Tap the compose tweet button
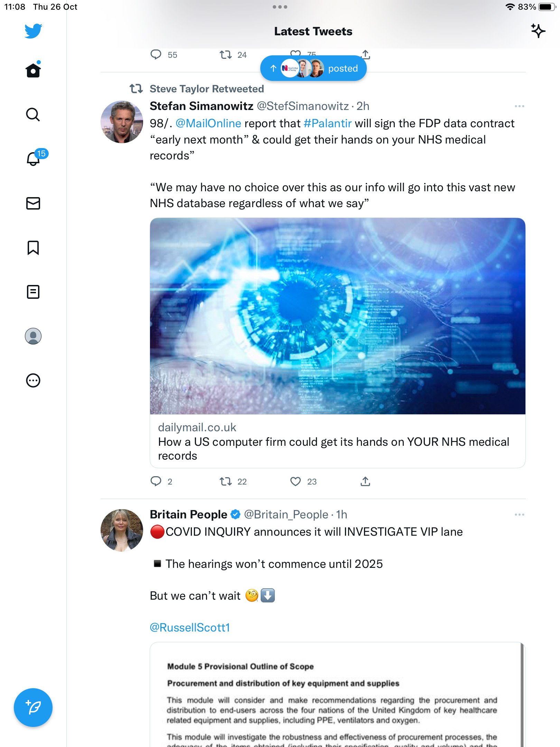Viewport: 560px width, 747px height. click(33, 708)
